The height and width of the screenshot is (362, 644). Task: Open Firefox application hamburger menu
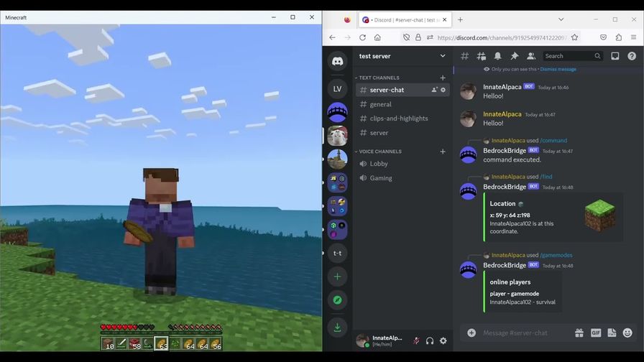634,37
